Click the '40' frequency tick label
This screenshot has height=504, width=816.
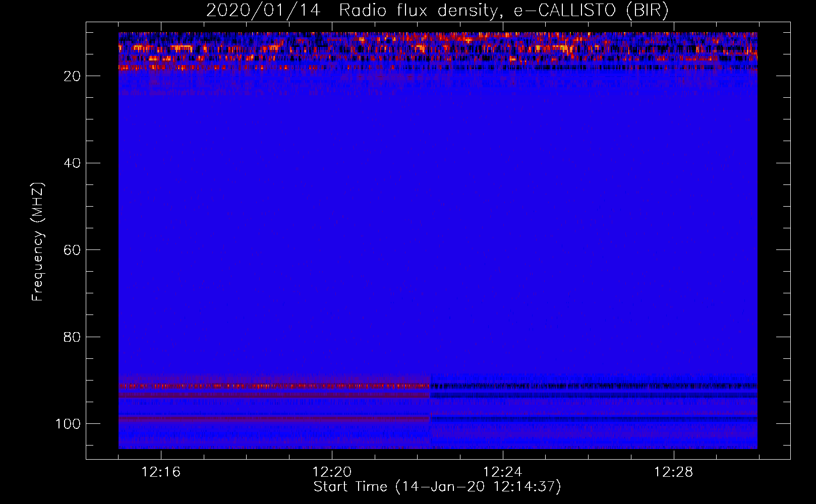[72, 163]
